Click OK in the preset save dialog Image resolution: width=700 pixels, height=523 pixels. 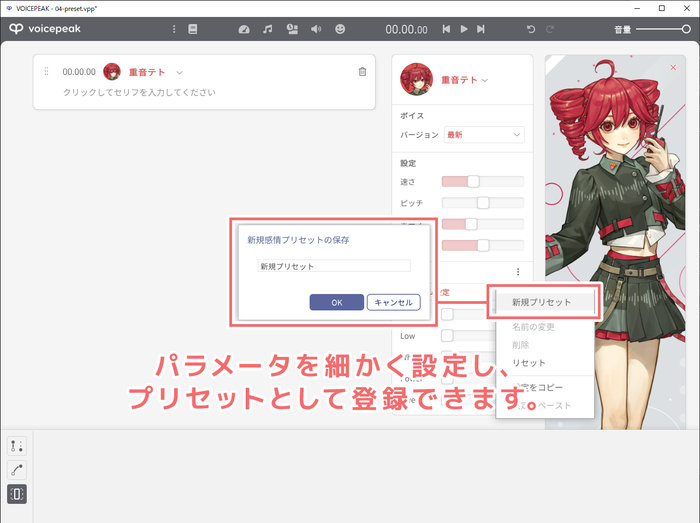337,302
